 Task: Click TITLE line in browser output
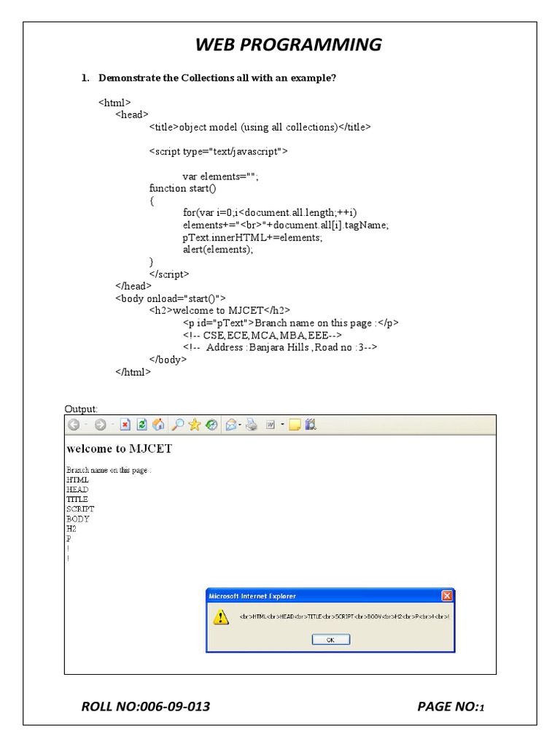77,499
